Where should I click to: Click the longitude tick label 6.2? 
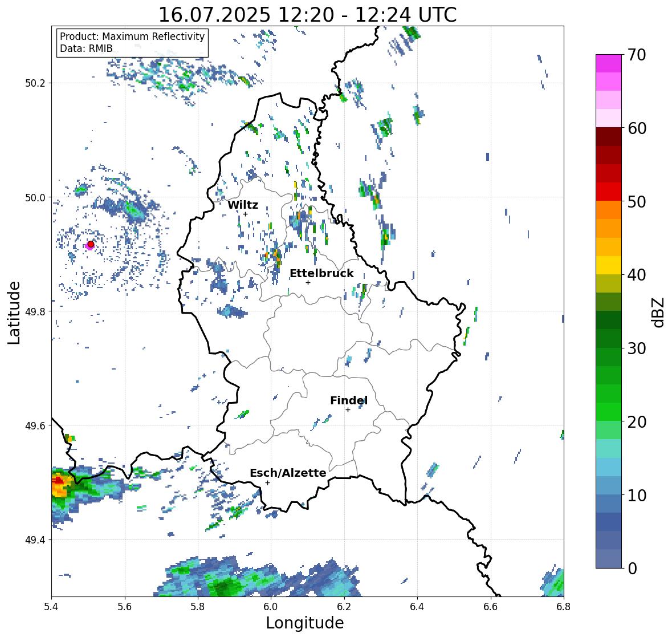344,607
